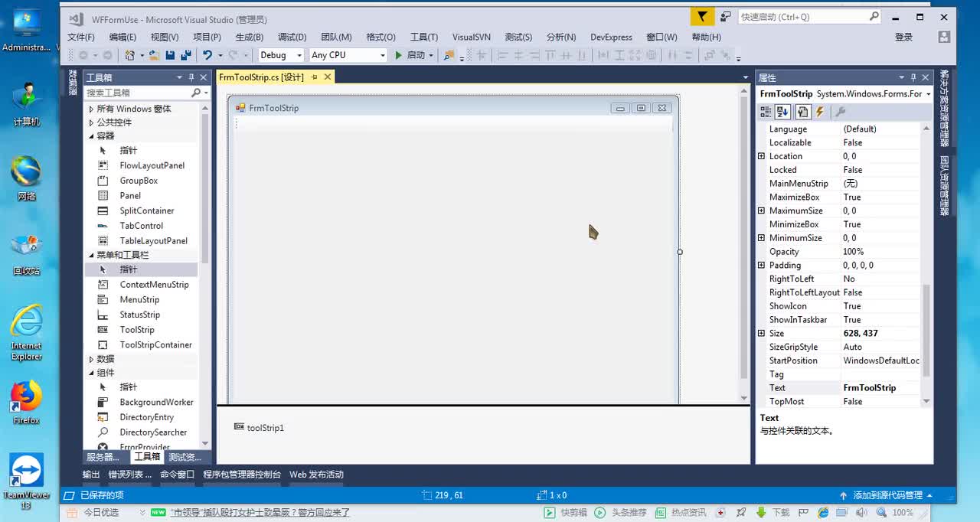The width and height of the screenshot is (980, 522).
Task: Open Firefox desktop shortcut
Action: click(26, 403)
